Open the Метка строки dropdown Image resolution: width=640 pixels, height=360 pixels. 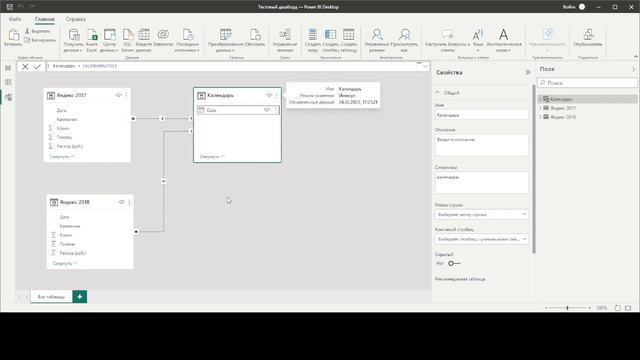(x=482, y=214)
